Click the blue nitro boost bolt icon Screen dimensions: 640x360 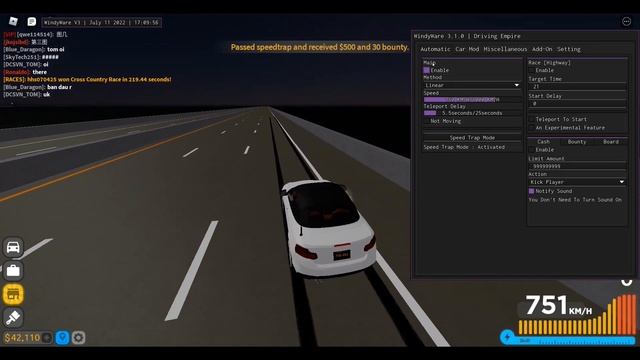click(x=507, y=337)
